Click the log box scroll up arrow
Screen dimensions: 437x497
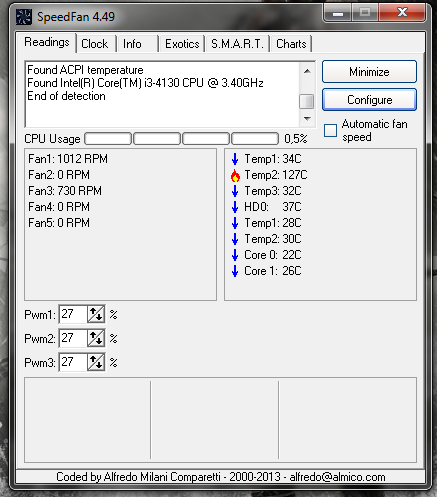point(307,71)
